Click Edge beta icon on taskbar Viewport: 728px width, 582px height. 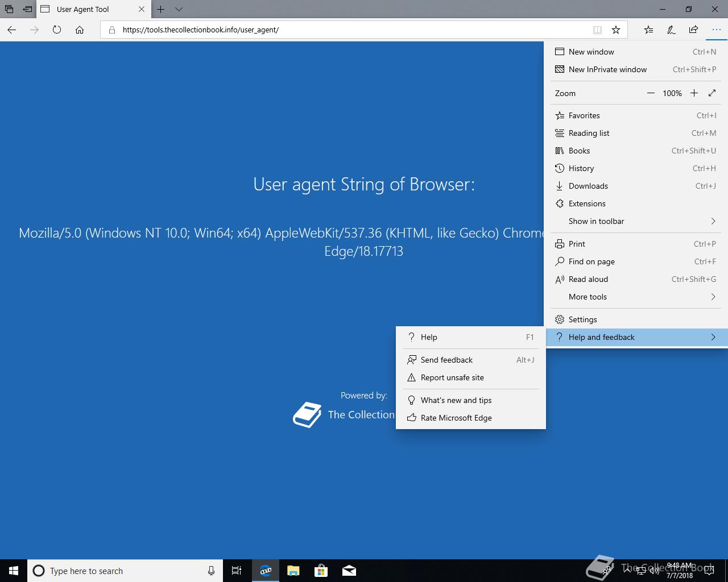266,571
